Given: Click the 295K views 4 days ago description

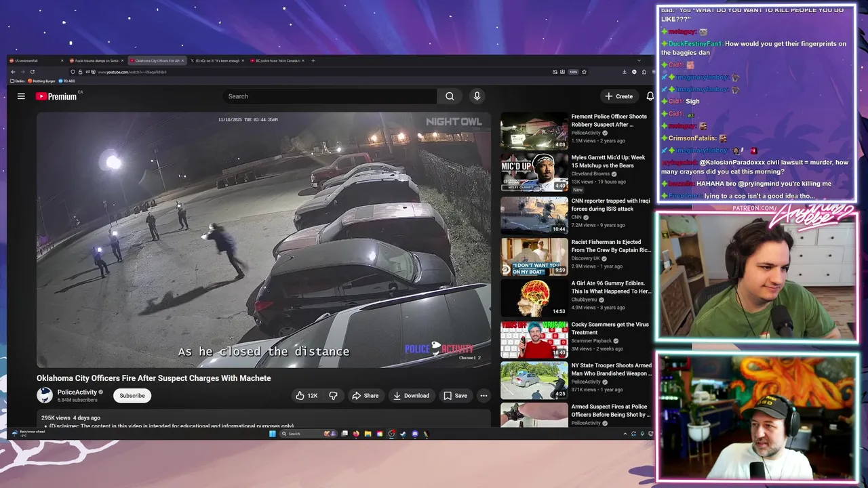Looking at the screenshot, I should (71, 418).
